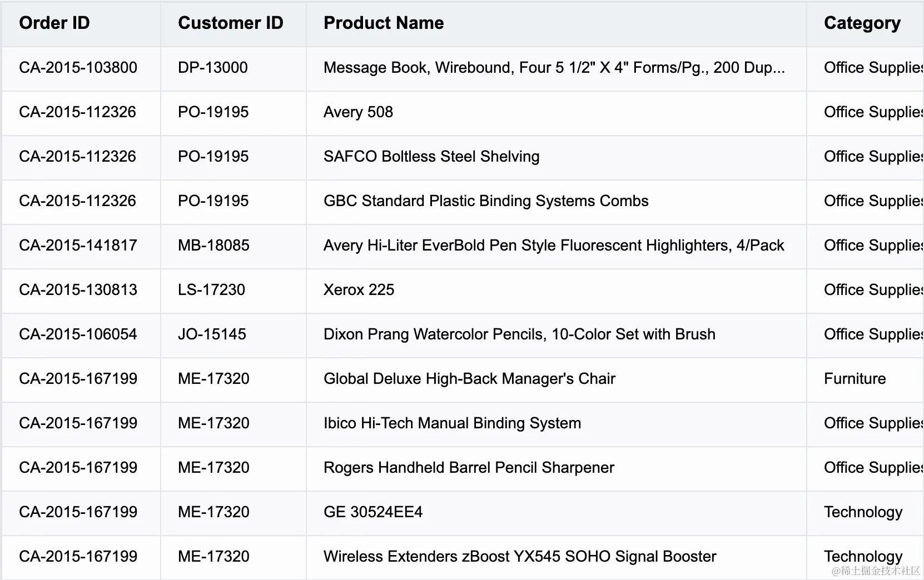Select the Furniture category cell

866,380
